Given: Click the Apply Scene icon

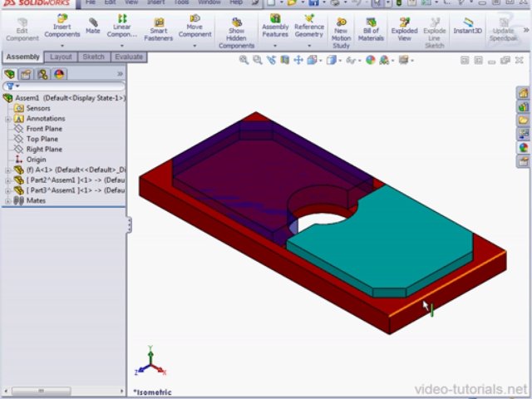Looking at the screenshot, I should pyautogui.click(x=384, y=60).
